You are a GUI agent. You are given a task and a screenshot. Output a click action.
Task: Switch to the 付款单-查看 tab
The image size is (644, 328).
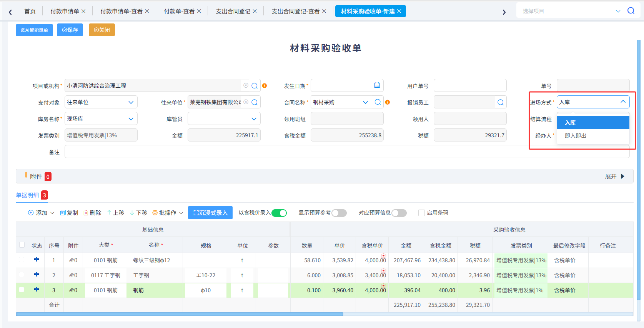click(x=179, y=11)
